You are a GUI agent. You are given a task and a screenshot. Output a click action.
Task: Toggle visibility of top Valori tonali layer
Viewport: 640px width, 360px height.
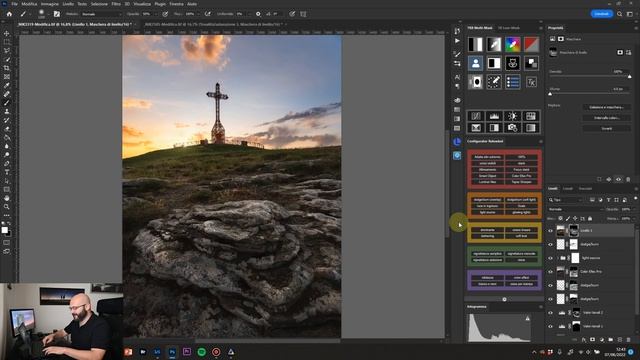tap(550, 313)
